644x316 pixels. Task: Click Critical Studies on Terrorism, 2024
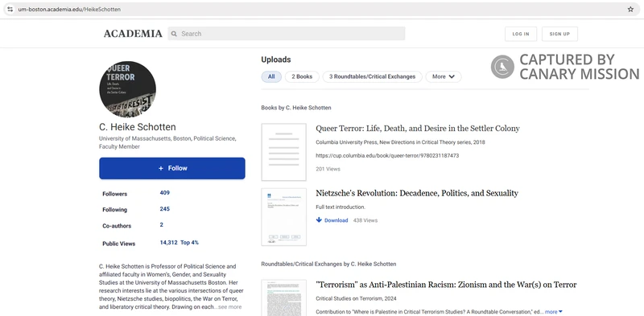[x=356, y=298]
